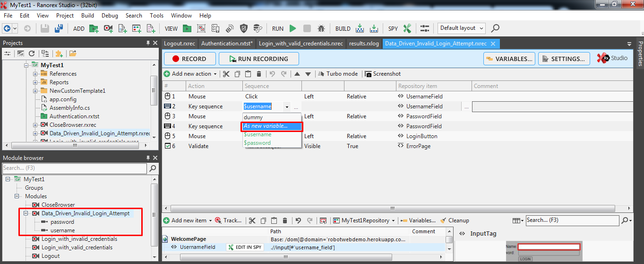Start the green Run play icon

pyautogui.click(x=293, y=28)
